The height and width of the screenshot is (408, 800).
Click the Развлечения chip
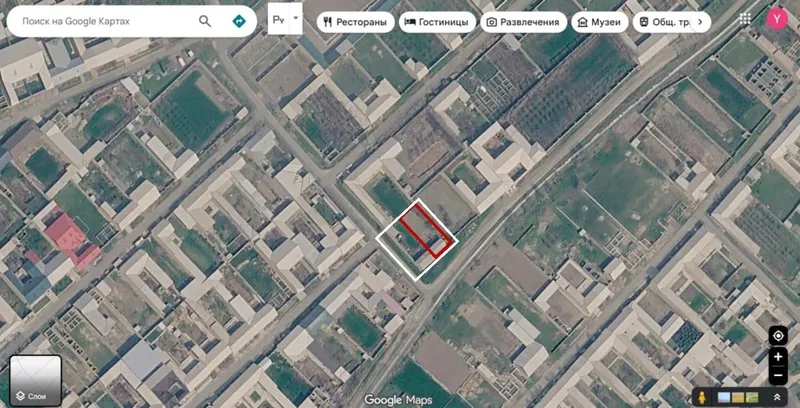[x=523, y=22]
